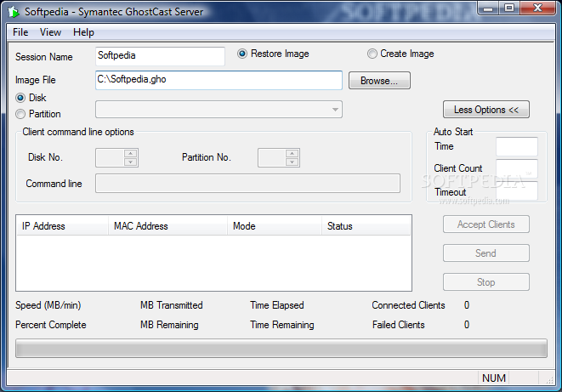This screenshot has width=562, height=392.
Task: Click the MB Transmitted label
Action: pyautogui.click(x=172, y=305)
